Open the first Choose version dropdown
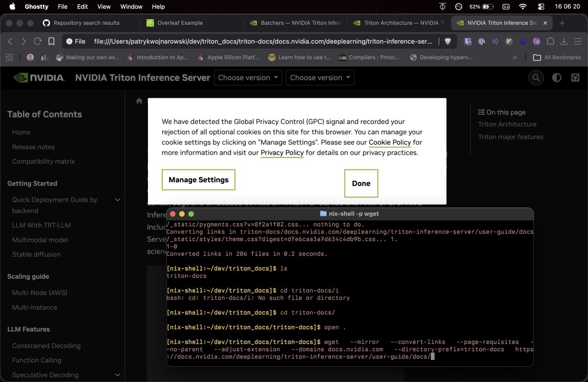588x382 pixels. pos(248,77)
